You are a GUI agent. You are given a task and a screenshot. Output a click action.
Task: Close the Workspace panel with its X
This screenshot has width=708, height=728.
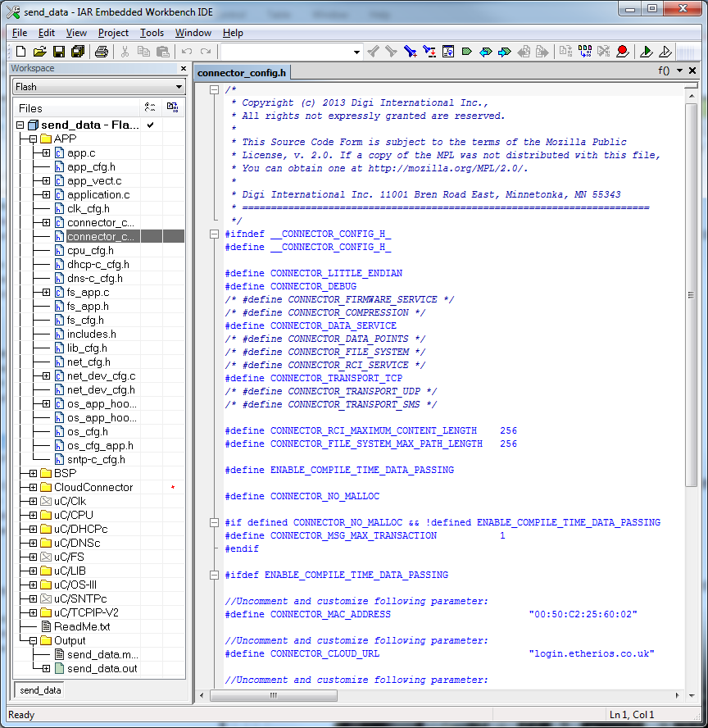[182, 69]
